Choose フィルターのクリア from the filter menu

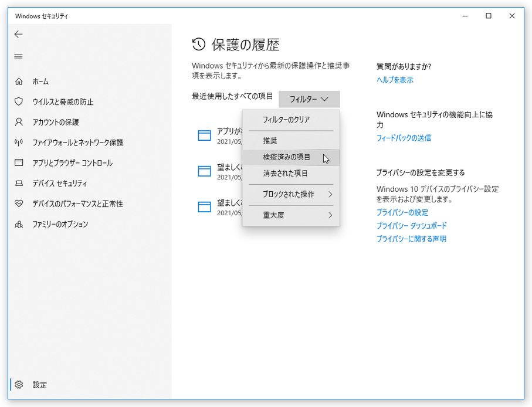tap(291, 120)
